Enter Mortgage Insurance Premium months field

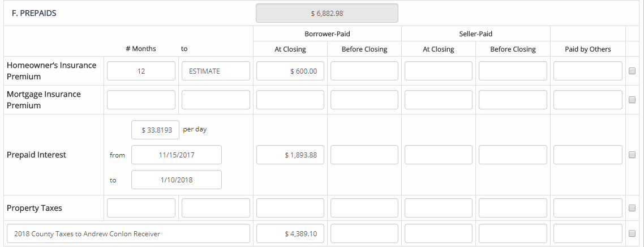(141, 100)
